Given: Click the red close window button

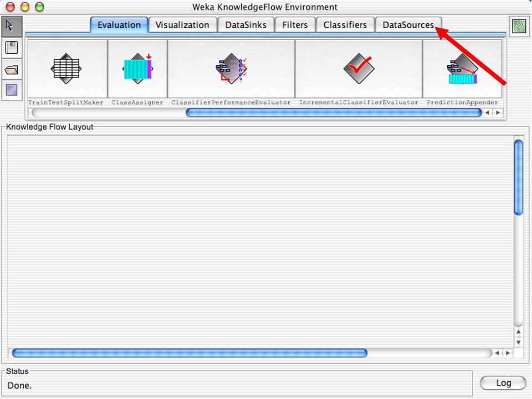Looking at the screenshot, I should pos(11,7).
